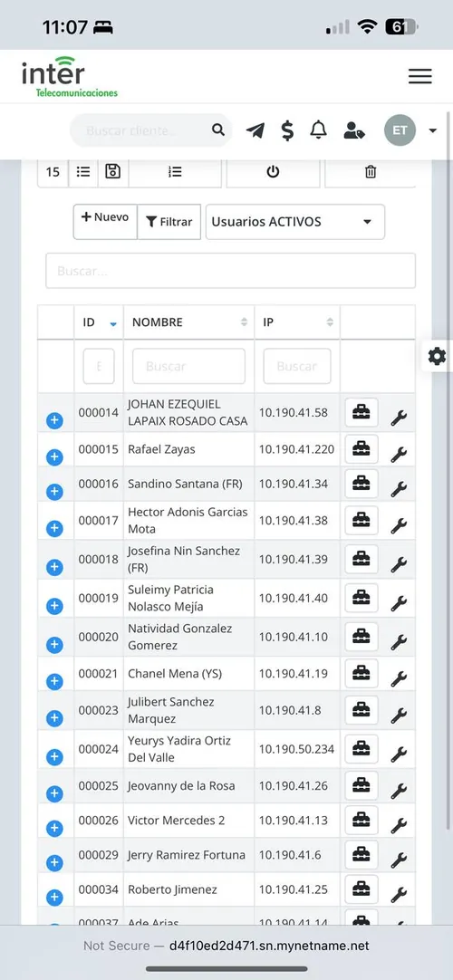Click the trash delete toolbar button

371,172
